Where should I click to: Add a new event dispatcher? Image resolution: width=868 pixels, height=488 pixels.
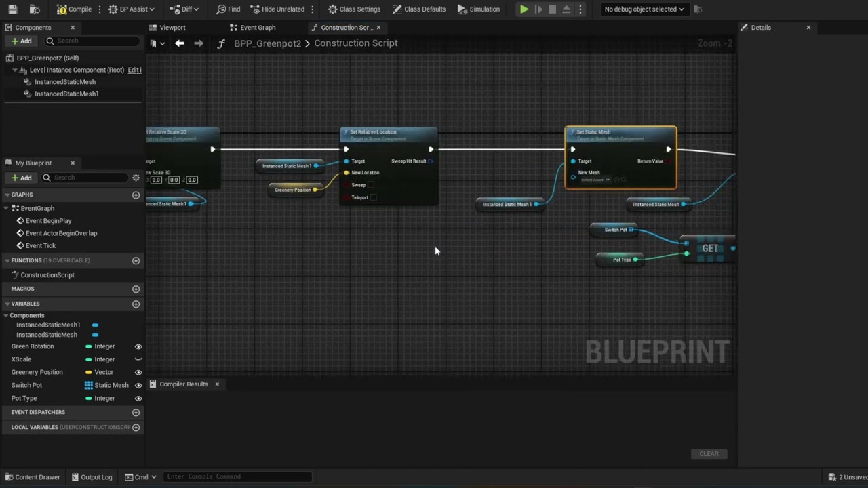click(136, 413)
